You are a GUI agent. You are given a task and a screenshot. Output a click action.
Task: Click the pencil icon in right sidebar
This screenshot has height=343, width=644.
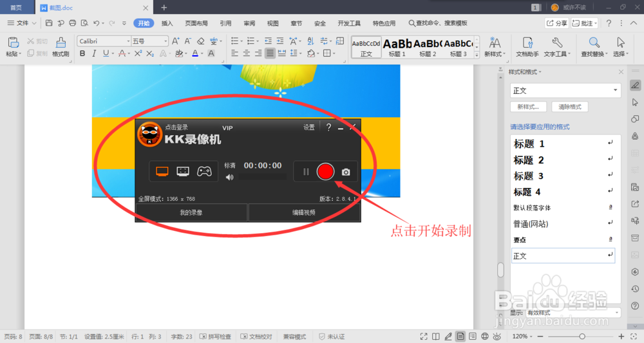635,86
